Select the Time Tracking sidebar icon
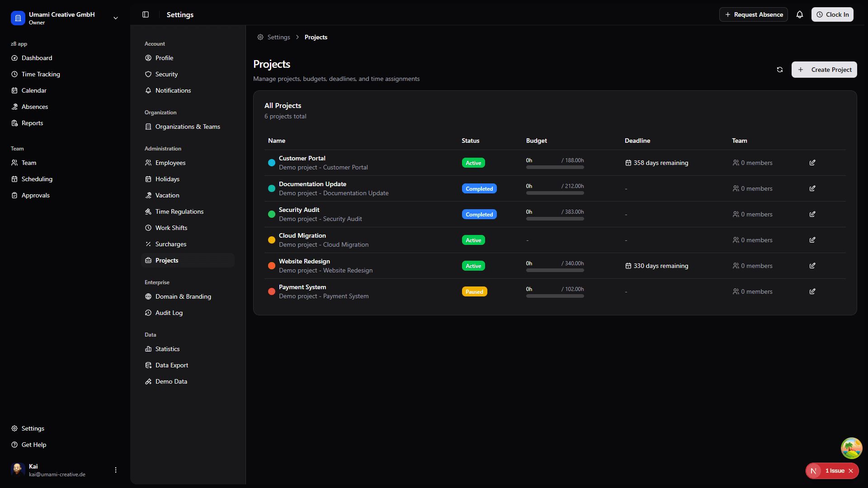The width and height of the screenshot is (868, 488). click(14, 74)
